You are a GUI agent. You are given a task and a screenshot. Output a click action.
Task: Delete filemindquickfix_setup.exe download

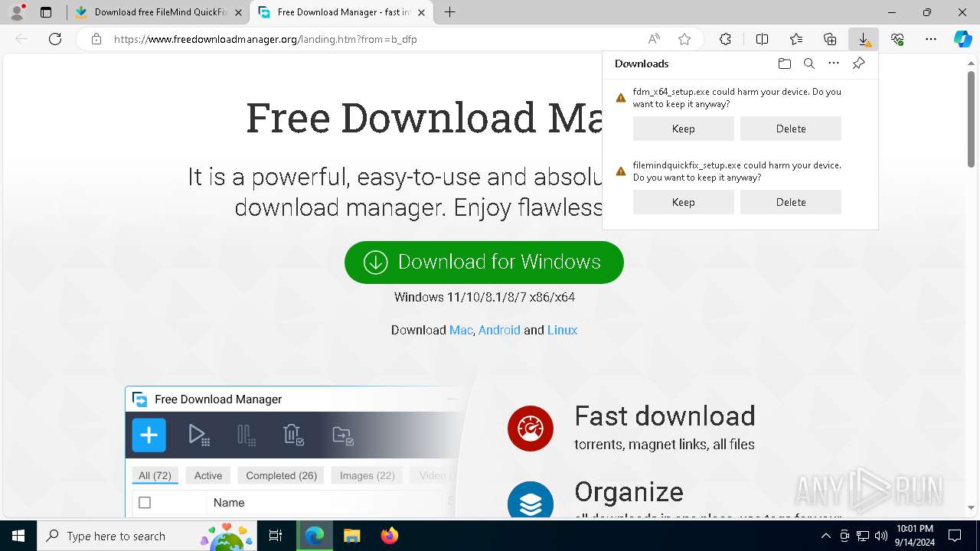click(x=791, y=202)
